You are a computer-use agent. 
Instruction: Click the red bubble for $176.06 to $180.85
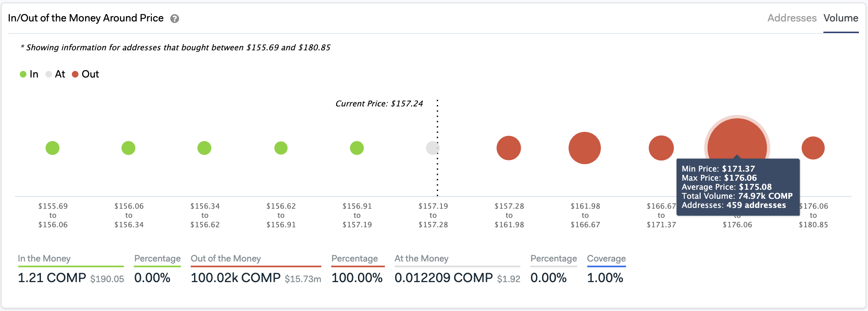pyautogui.click(x=813, y=148)
